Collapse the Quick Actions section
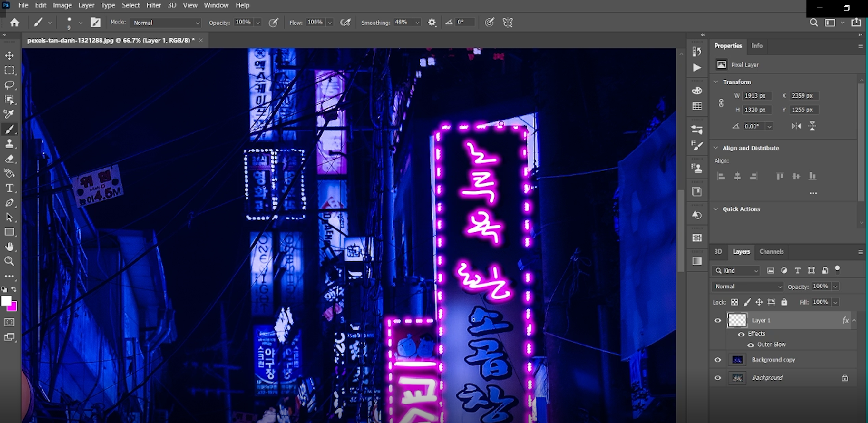Viewport: 868px width, 423px height. [x=716, y=209]
